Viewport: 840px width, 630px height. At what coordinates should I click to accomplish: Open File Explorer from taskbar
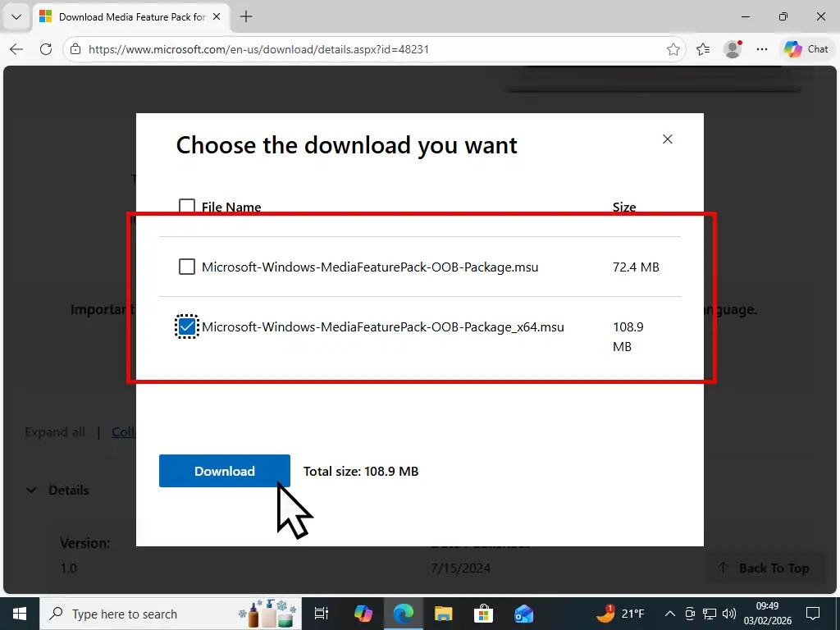click(x=443, y=614)
